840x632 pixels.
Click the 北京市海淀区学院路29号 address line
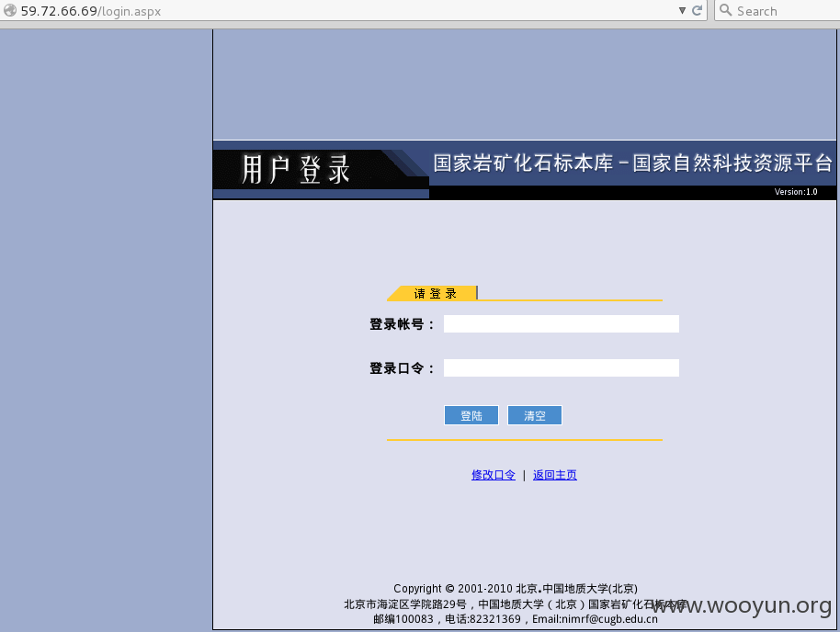click(x=515, y=604)
